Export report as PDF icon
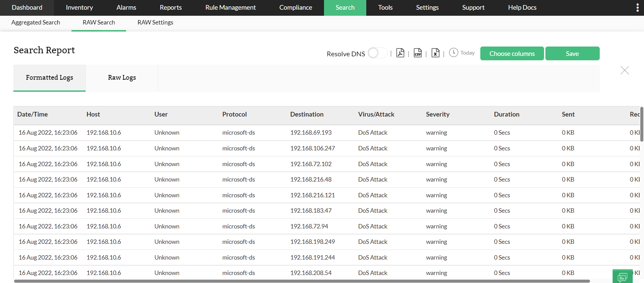This screenshot has height=283, width=644. point(400,53)
